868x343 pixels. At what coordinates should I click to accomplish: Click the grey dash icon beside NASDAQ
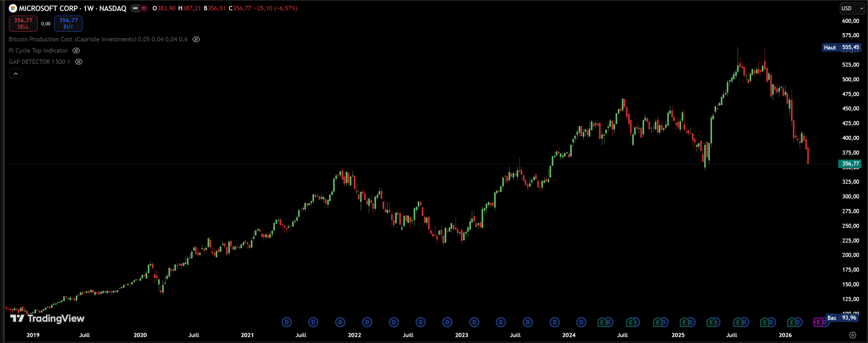(135, 8)
